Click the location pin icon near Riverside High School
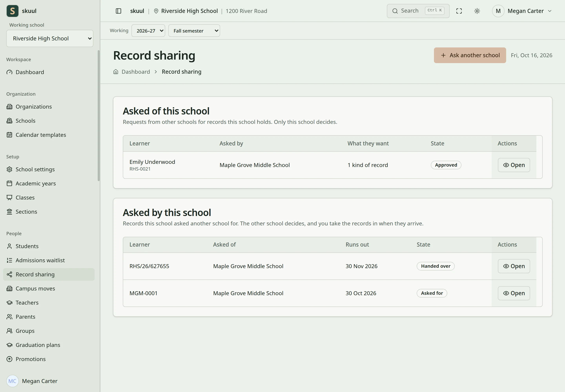 [156, 11]
